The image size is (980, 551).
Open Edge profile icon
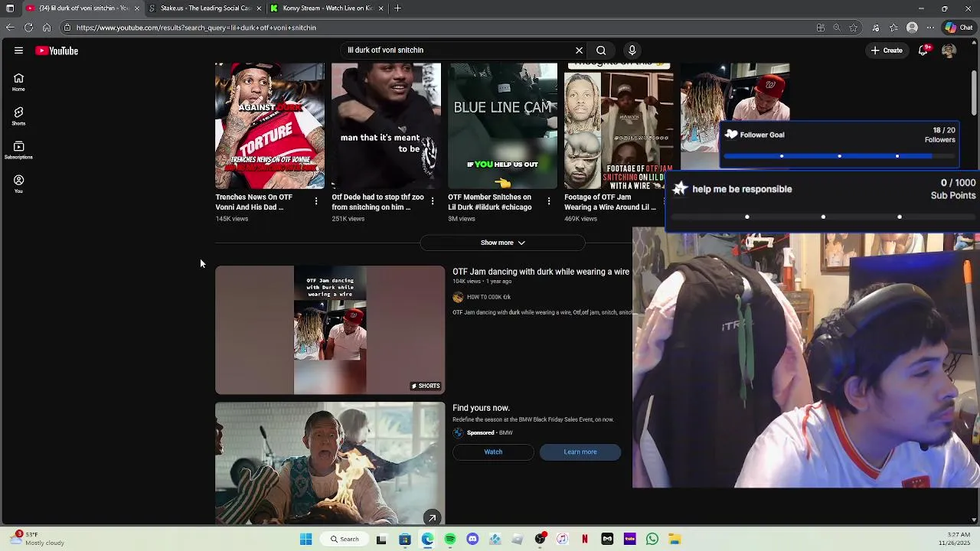[912, 28]
